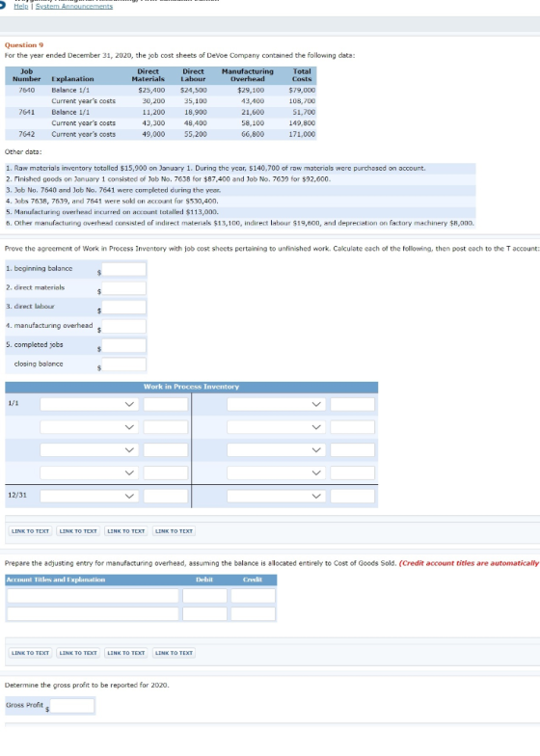Open the third credit-side account dropdown

pos(276,449)
